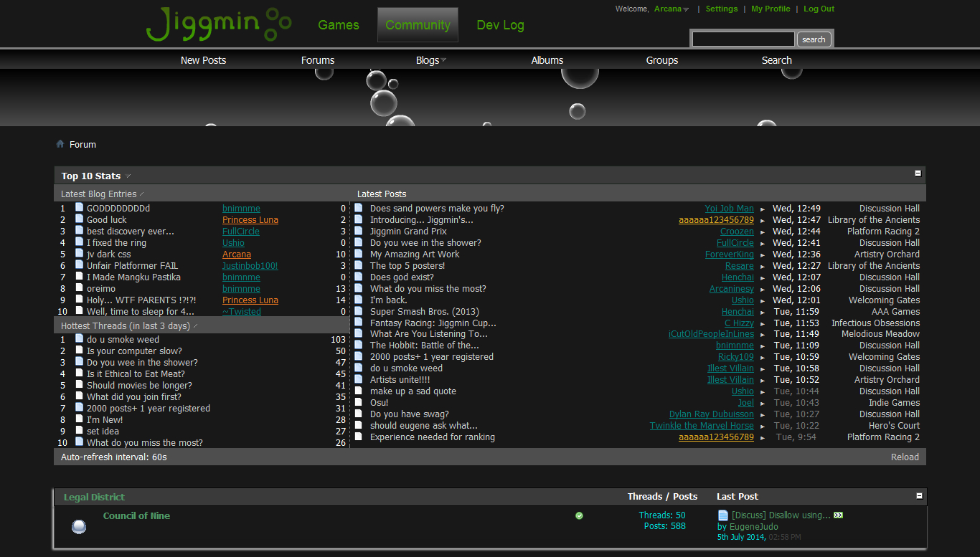Click the page icon beside 'Good luck' blog entry
Image resolution: width=980 pixels, height=557 pixels.
click(x=80, y=219)
